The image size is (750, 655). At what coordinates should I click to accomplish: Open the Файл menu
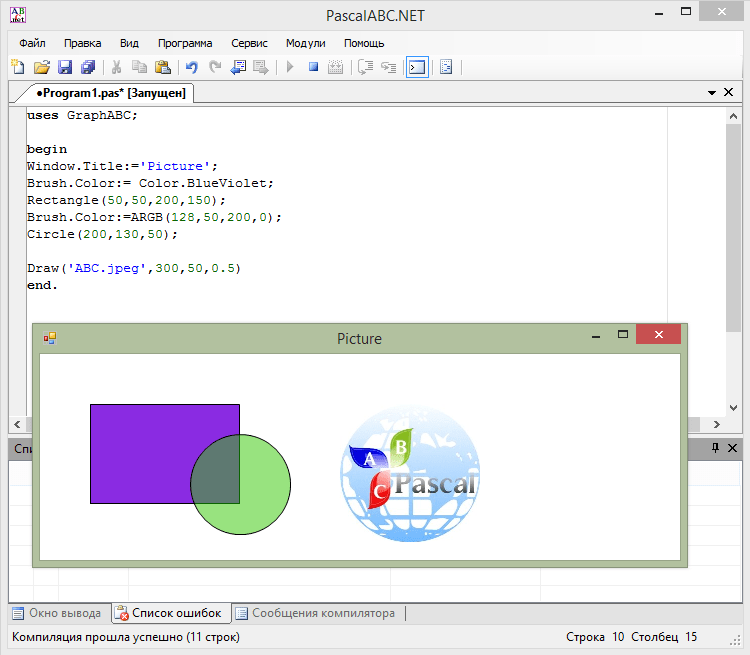pos(32,43)
